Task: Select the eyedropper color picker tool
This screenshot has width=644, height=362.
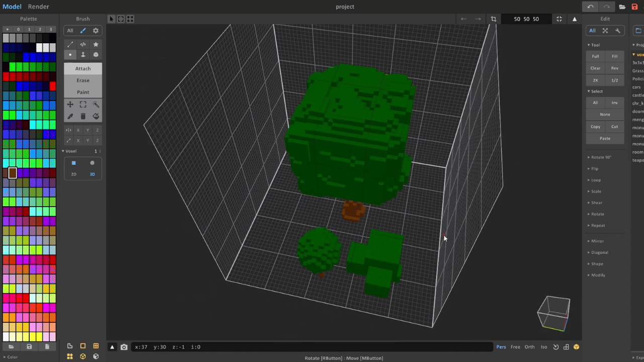Action: (x=70, y=116)
